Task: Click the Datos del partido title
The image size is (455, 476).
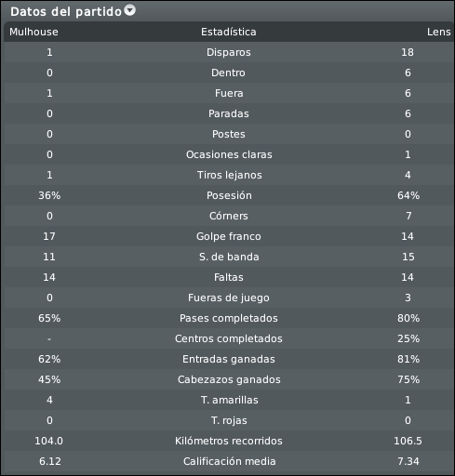Action: [x=66, y=12]
